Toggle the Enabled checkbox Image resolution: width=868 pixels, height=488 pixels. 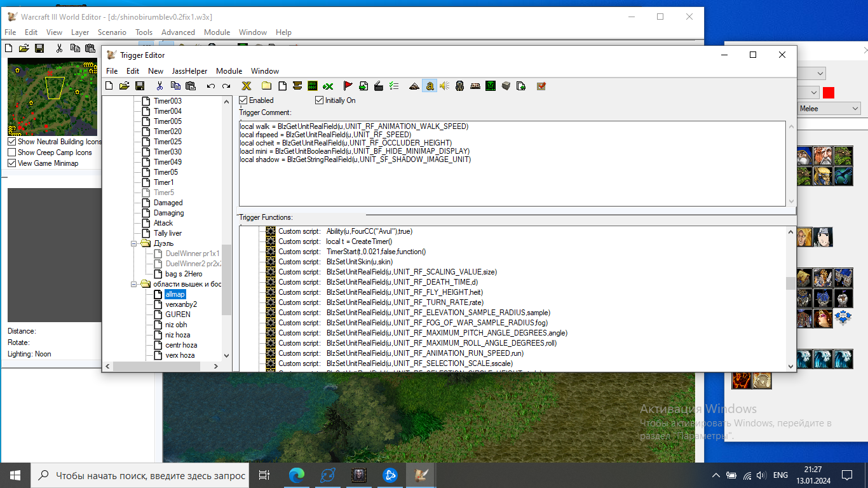click(243, 100)
